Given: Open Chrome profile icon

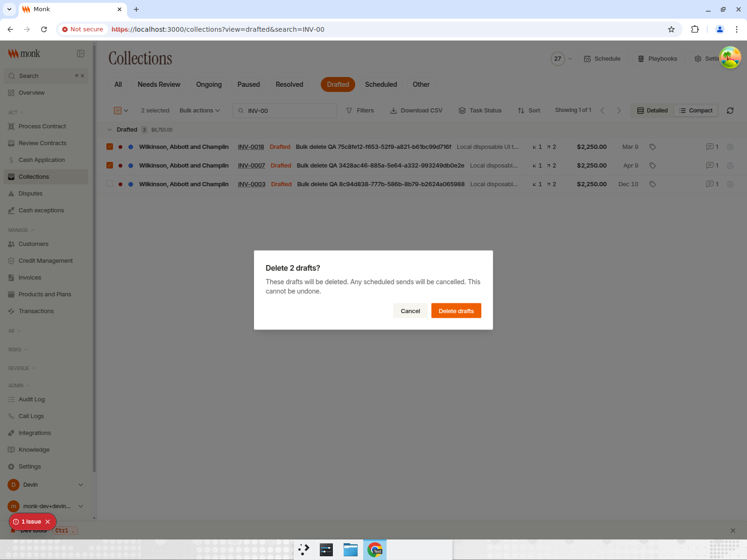Looking at the screenshot, I should [720, 29].
